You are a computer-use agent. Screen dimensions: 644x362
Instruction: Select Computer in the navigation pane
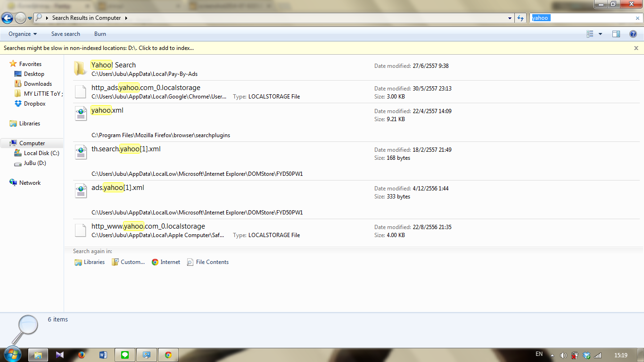(32, 143)
